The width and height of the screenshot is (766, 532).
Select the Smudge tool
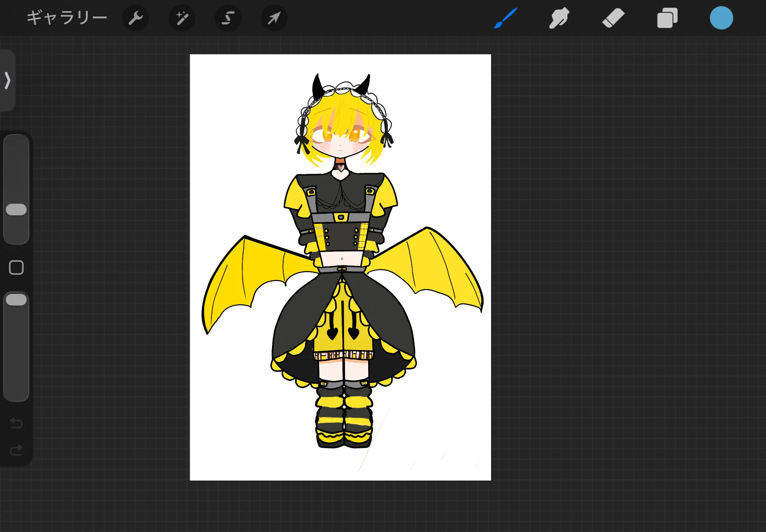559,18
